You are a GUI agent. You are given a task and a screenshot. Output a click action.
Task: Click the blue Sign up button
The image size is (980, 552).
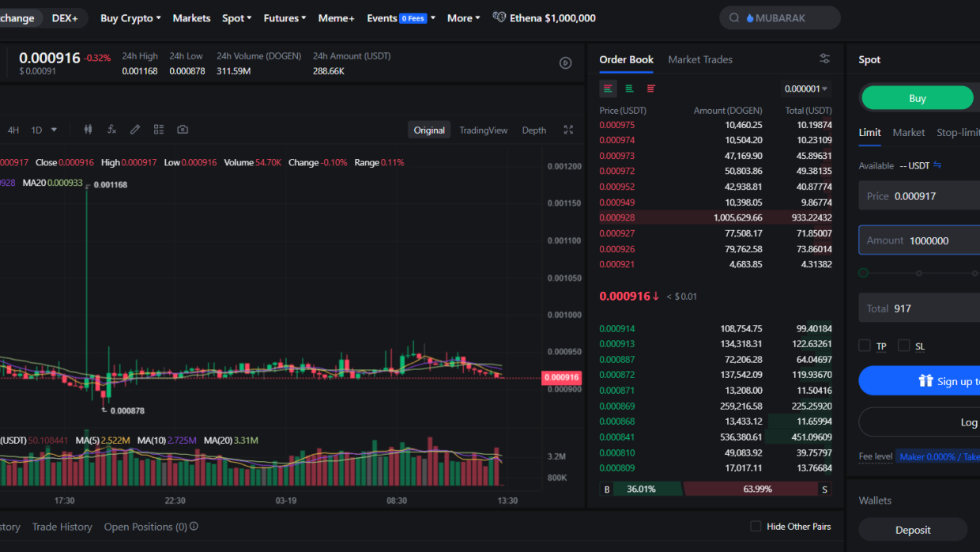click(919, 380)
